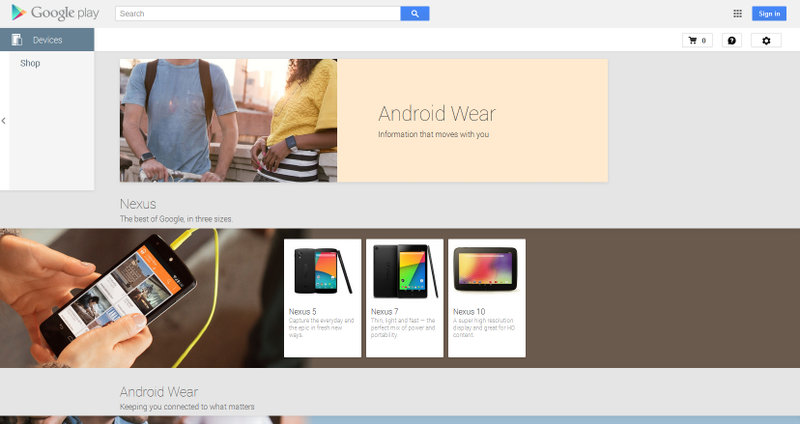
Task: Open the Google apps grid icon
Action: click(x=737, y=14)
